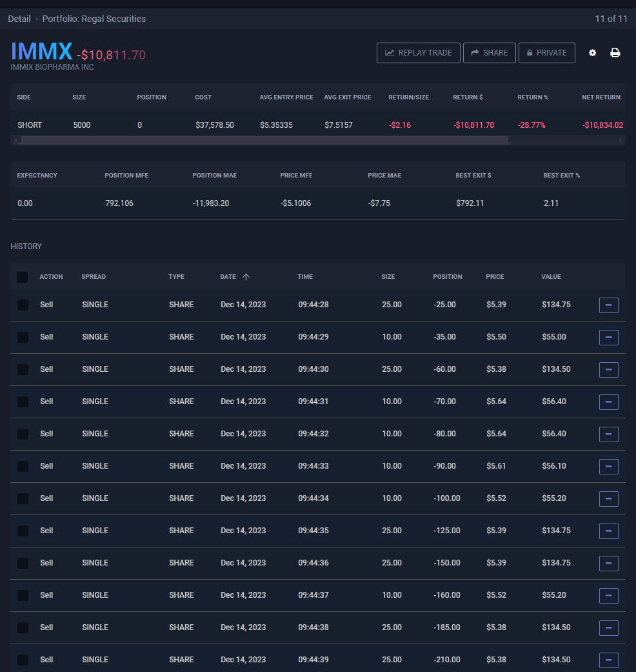636x672 pixels.
Task: Check the row for 09:44:38 trade
Action: (23, 627)
